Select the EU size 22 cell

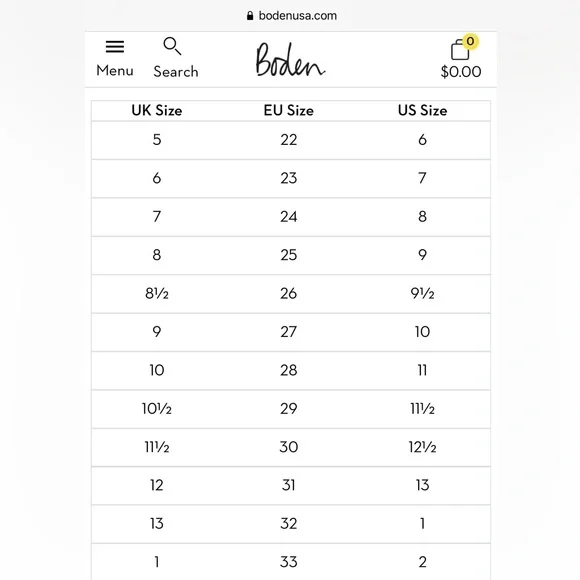pos(289,140)
